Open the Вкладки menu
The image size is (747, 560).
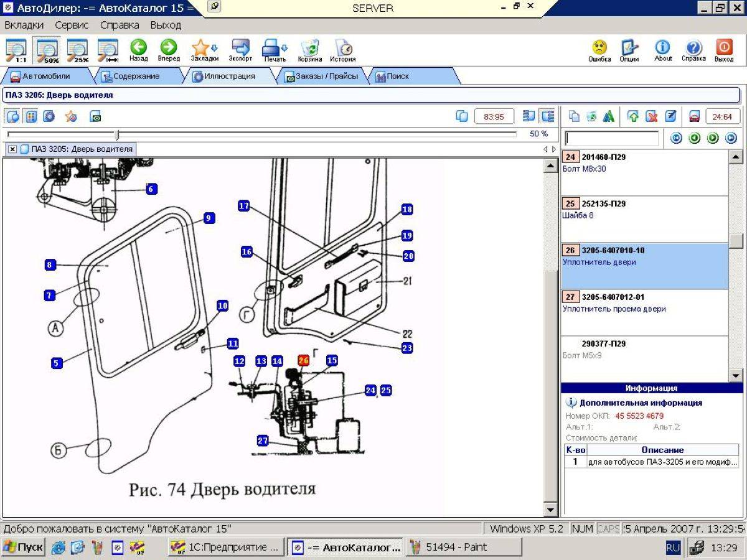coord(24,25)
